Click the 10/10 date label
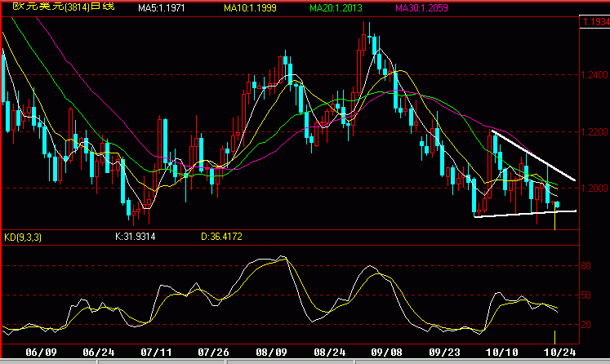The image size is (610, 364). pyautogui.click(x=502, y=353)
